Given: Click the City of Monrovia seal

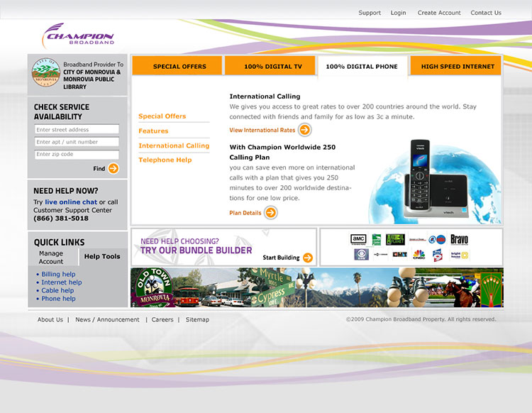Looking at the screenshot, I should 45,72.
